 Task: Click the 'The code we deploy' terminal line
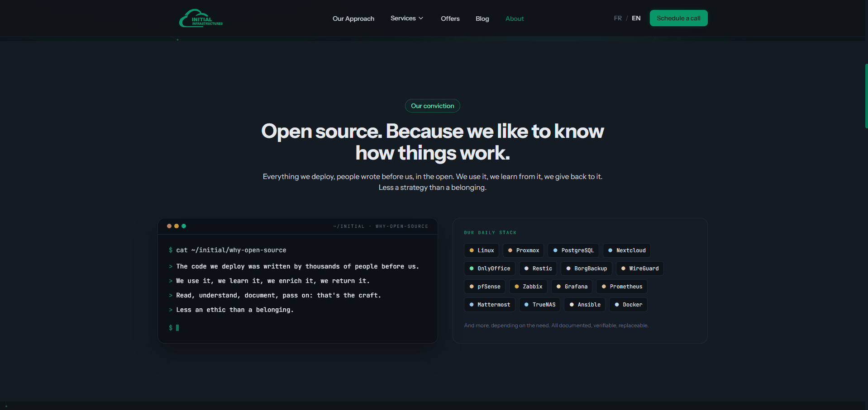point(294,266)
